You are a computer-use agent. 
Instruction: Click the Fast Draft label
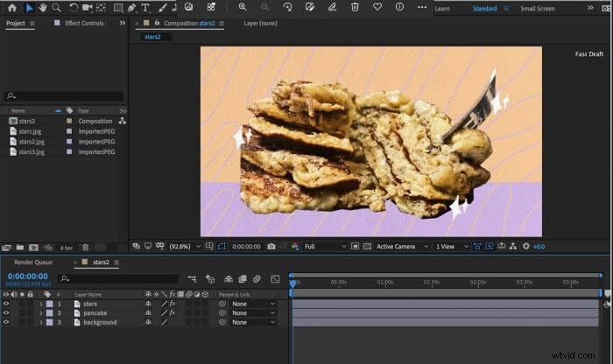point(589,54)
